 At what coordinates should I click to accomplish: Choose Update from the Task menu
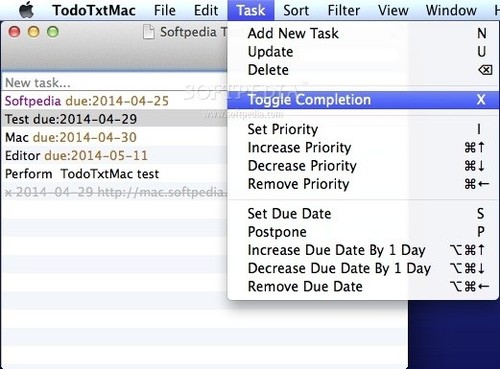click(363, 52)
